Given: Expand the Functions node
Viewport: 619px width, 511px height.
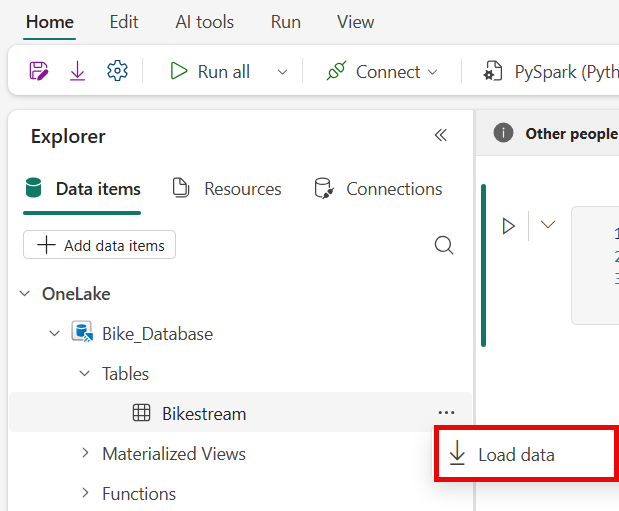Looking at the screenshot, I should (85, 493).
